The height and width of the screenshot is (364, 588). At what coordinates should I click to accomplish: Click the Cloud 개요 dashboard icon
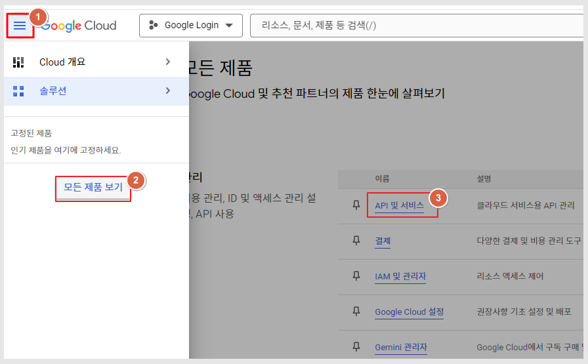[18, 62]
